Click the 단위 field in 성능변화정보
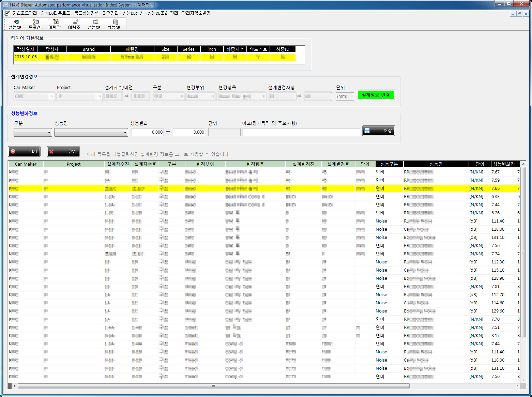This screenshot has height=397, width=532. coord(224,132)
